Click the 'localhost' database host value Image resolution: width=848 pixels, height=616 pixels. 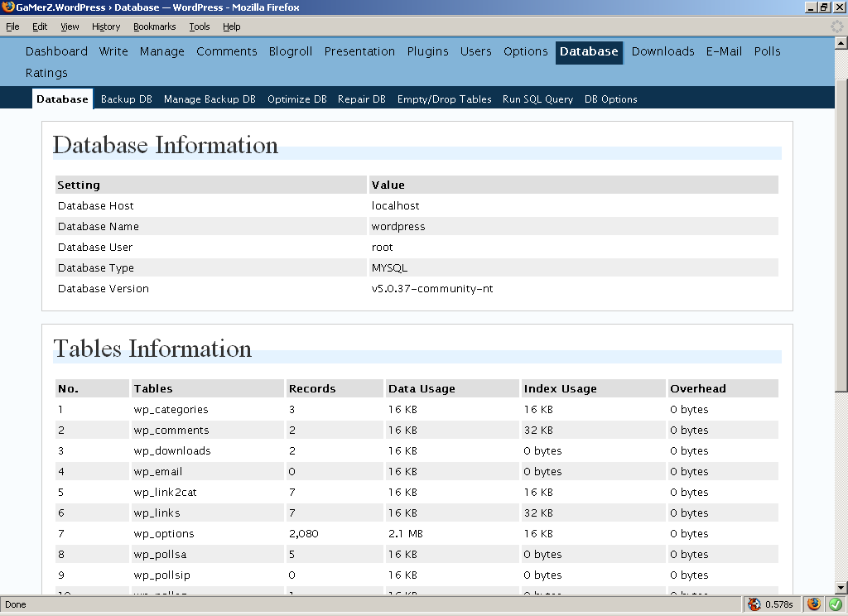(395, 205)
